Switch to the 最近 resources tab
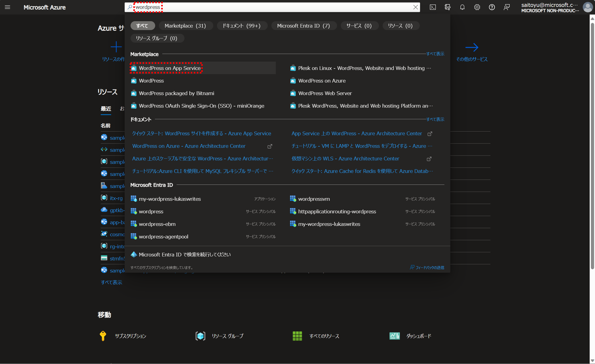The height and width of the screenshot is (364, 595). 106,109
